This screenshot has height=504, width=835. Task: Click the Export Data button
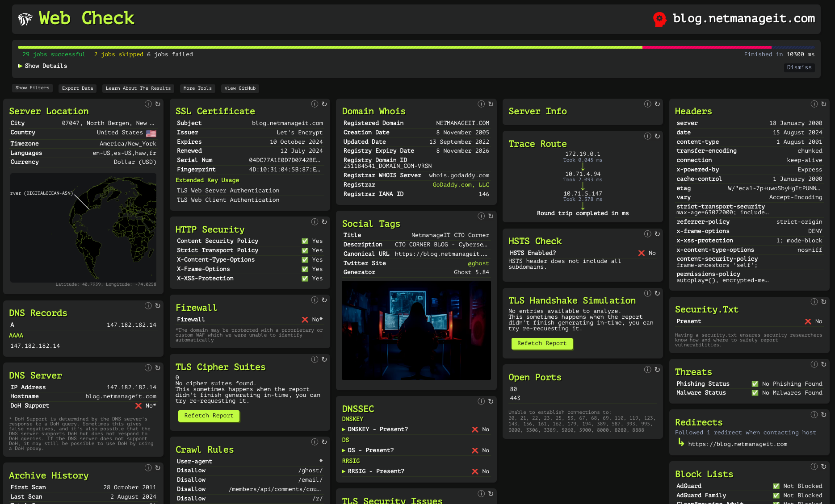(77, 88)
